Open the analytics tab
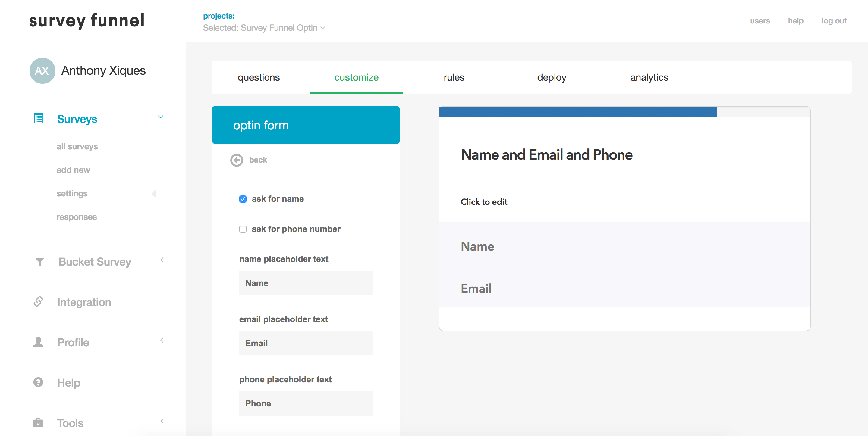 649,77
